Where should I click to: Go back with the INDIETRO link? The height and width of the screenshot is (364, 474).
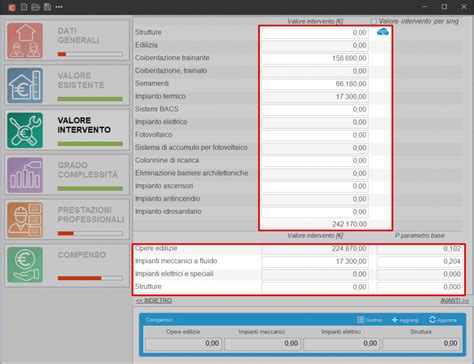[x=154, y=301]
